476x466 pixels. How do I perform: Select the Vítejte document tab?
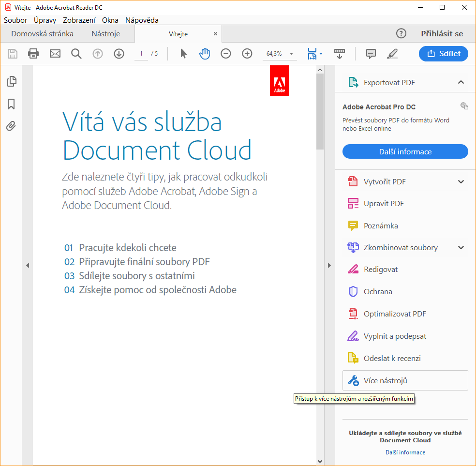coord(178,34)
